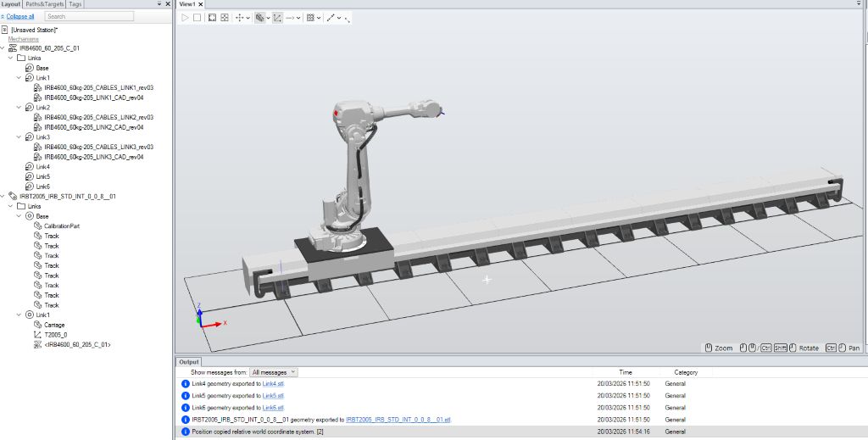Screen dimensions: 868x440
Task: Click the IRBT2005_IRB_STD_INT_0_0_8__01 track mechanism icon
Action: (13, 197)
